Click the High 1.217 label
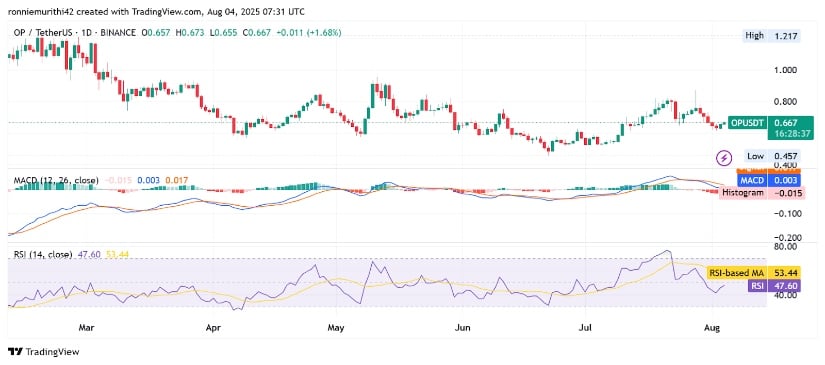825x365 pixels. point(771,36)
